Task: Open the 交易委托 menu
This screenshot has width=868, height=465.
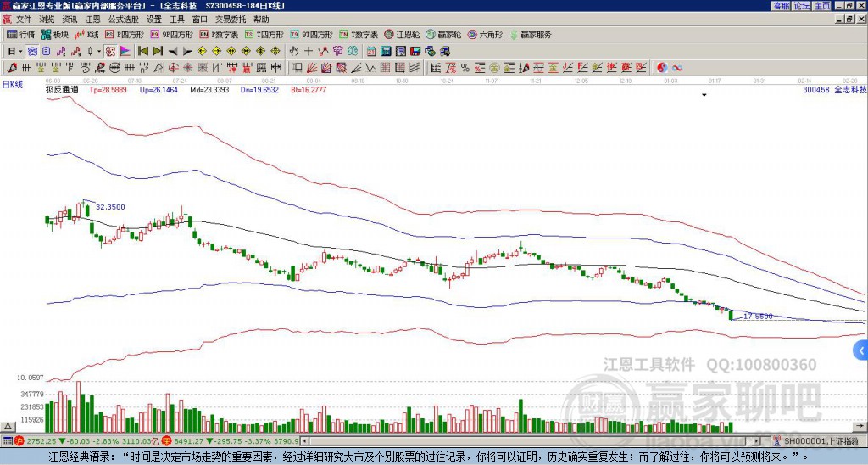Action: 231,20
